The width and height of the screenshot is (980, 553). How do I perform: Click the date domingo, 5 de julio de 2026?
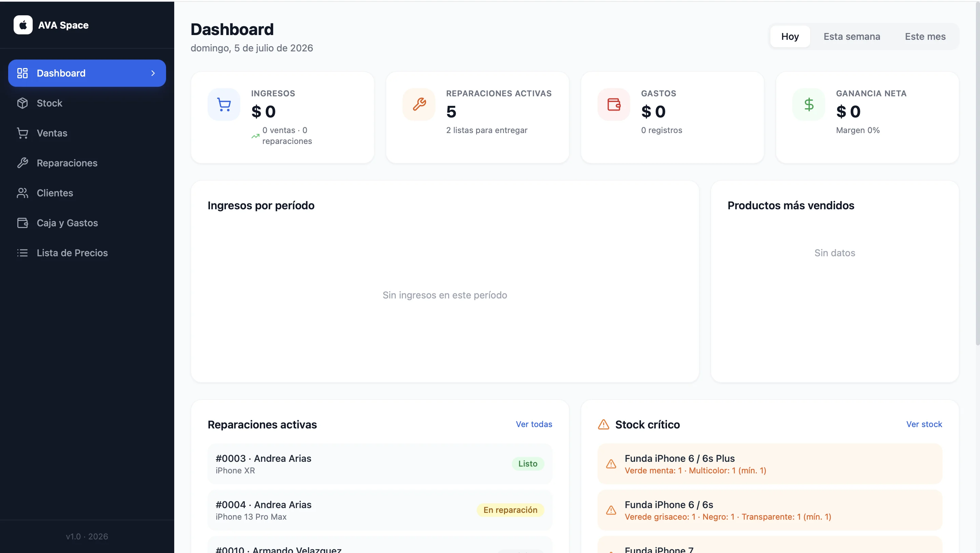(251, 48)
